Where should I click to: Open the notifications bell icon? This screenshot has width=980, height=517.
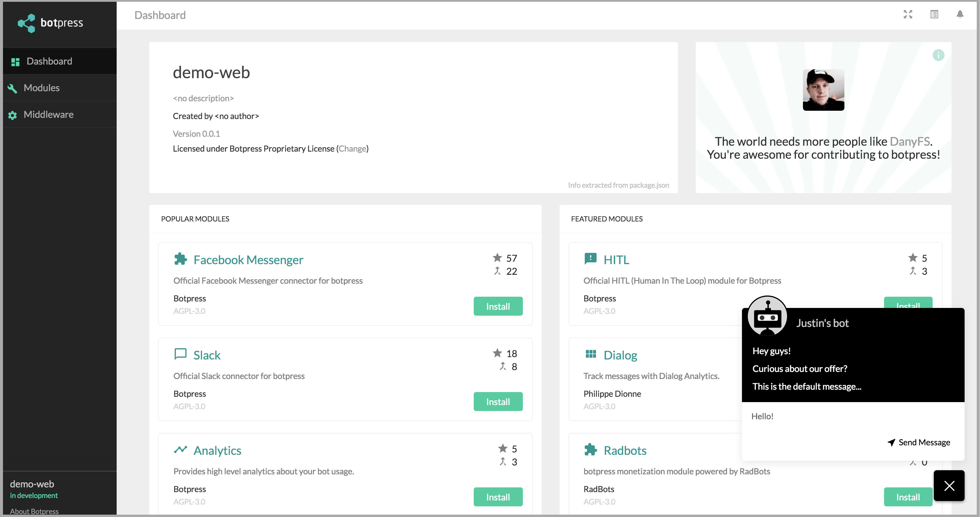click(960, 15)
